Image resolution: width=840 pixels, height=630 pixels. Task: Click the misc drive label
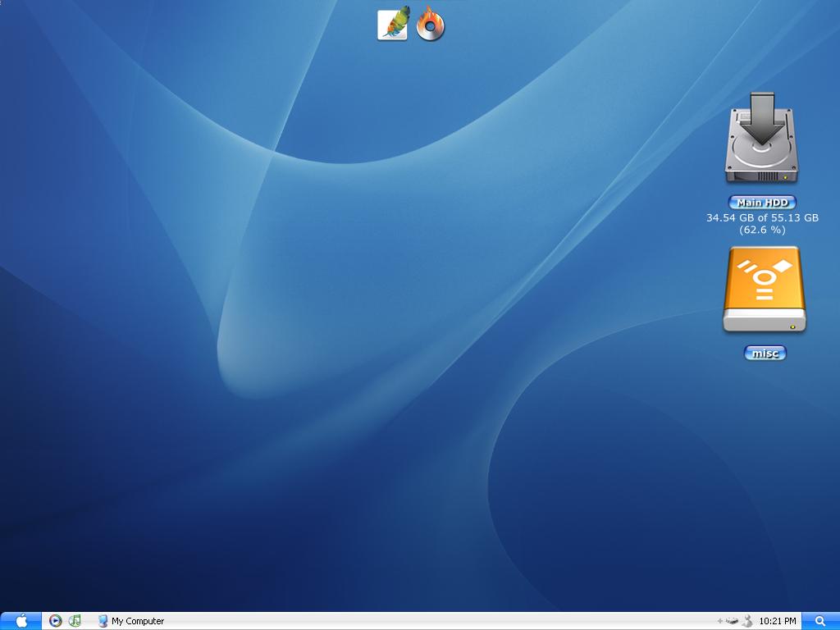tap(765, 353)
